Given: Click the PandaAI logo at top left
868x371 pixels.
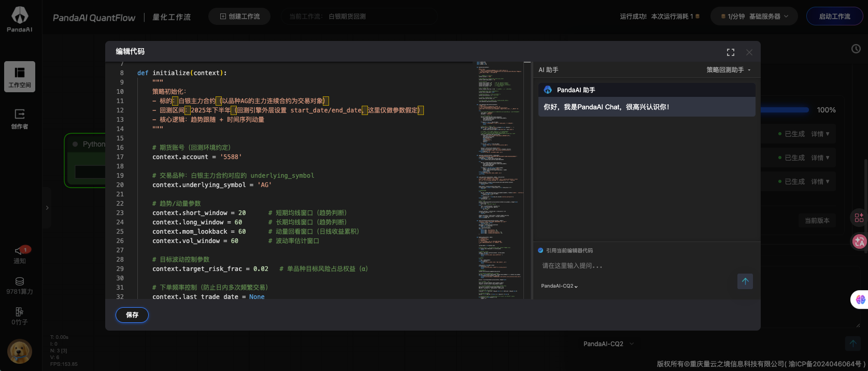Looking at the screenshot, I should 20,20.
